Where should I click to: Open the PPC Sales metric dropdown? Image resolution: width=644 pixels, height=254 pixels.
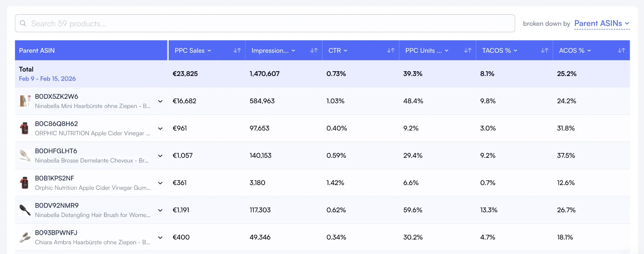tap(193, 50)
